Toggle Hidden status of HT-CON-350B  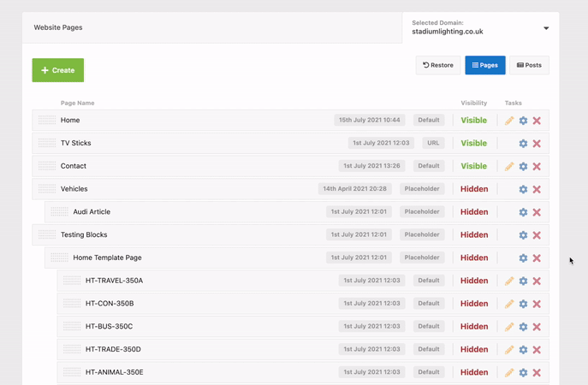click(474, 304)
